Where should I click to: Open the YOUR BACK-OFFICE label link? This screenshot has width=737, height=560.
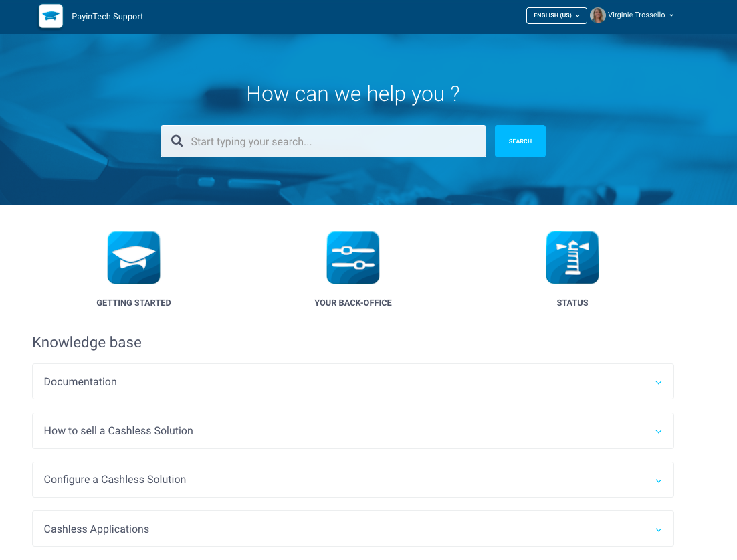click(353, 303)
